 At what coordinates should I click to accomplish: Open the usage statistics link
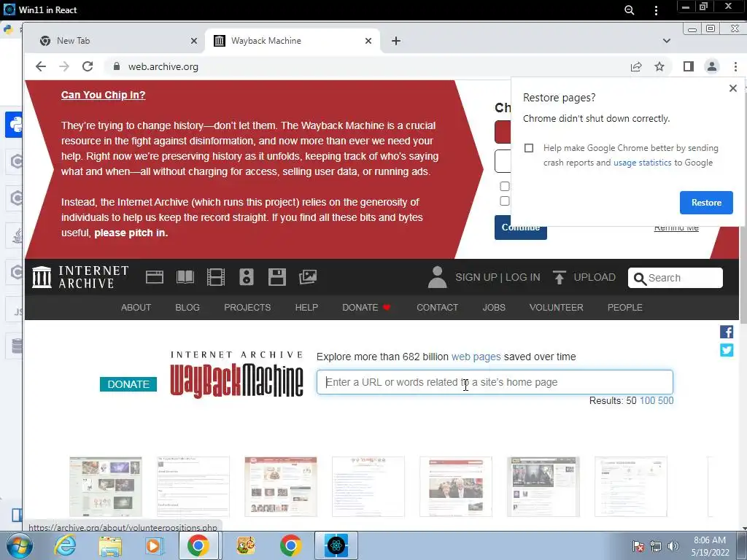(x=642, y=163)
